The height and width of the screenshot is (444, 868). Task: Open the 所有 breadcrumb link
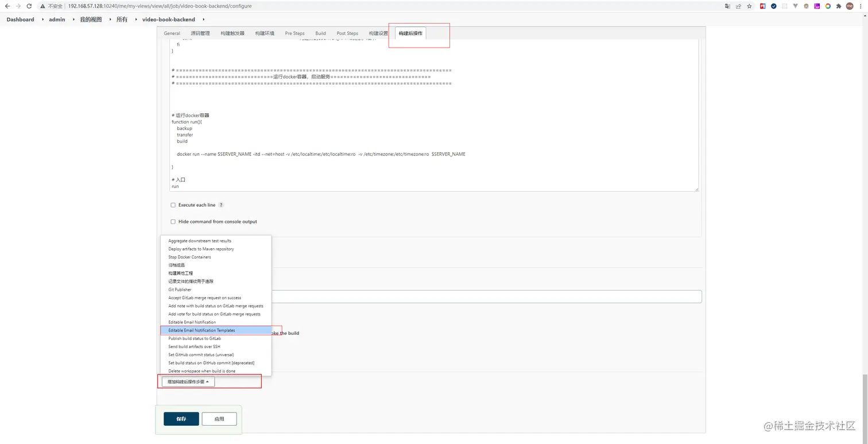click(122, 20)
